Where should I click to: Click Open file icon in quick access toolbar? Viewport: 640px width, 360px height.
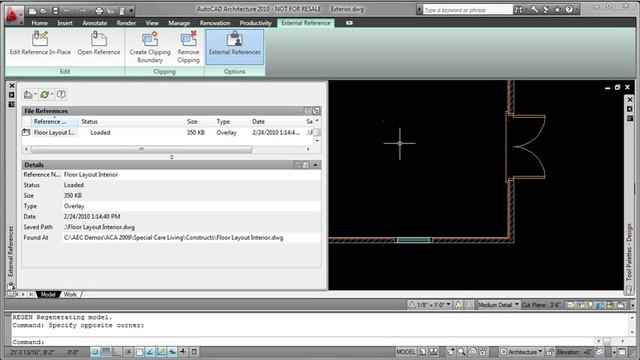(x=44, y=11)
